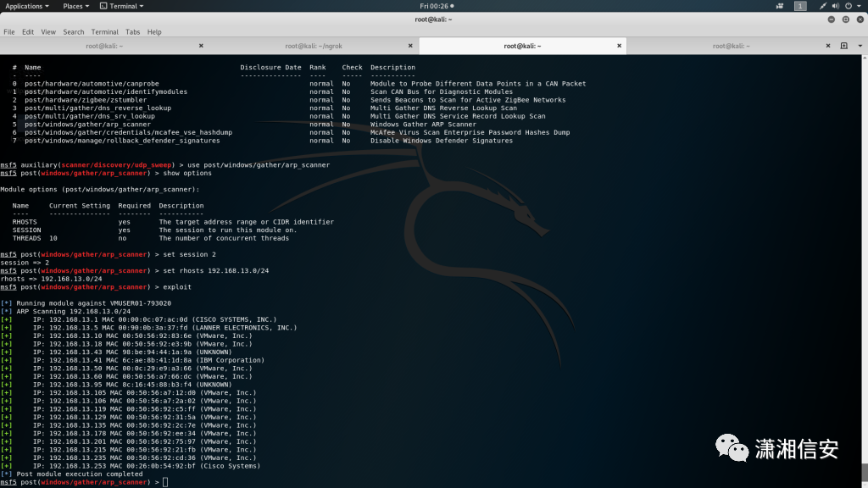The height and width of the screenshot is (488, 868).
Task: Open the Search menu
Action: click(73, 32)
